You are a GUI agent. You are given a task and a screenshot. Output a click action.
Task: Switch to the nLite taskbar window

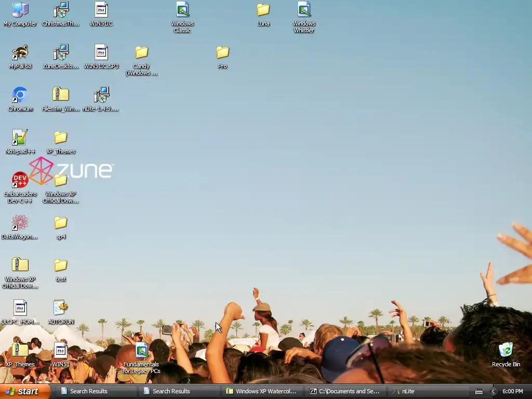[428, 391]
